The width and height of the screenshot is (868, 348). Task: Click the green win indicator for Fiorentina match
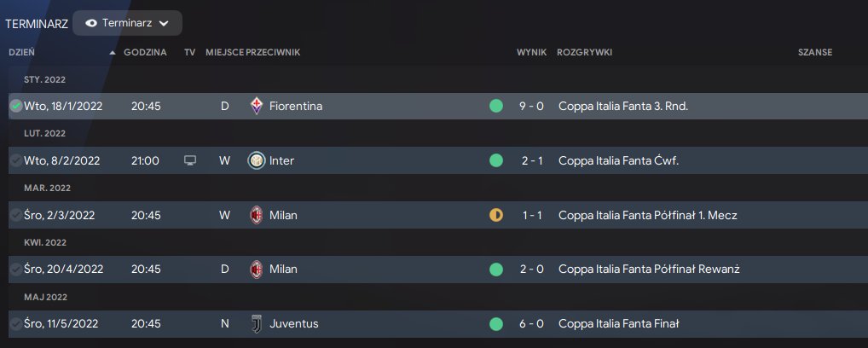pos(495,106)
